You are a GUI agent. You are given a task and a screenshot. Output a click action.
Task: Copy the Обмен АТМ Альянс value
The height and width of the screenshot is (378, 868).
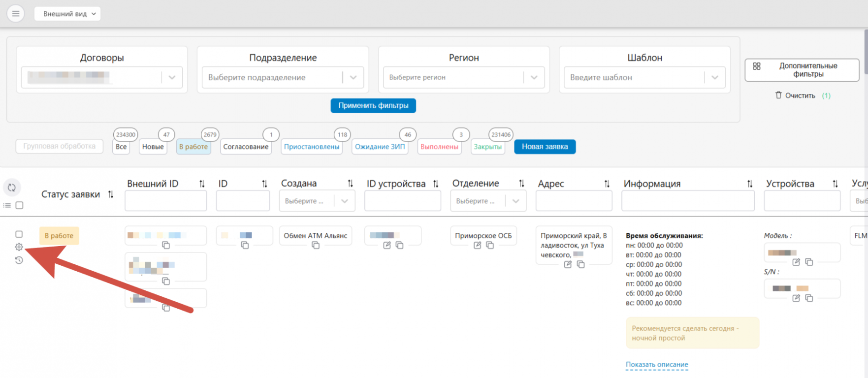point(316,245)
